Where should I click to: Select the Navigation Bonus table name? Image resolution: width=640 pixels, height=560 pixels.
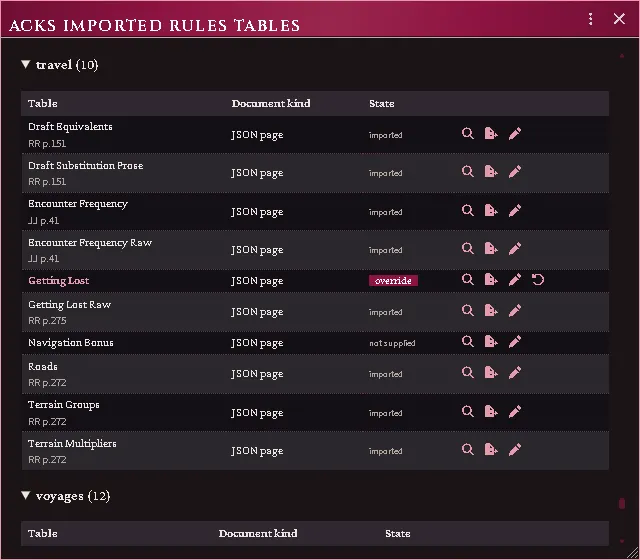point(71,343)
